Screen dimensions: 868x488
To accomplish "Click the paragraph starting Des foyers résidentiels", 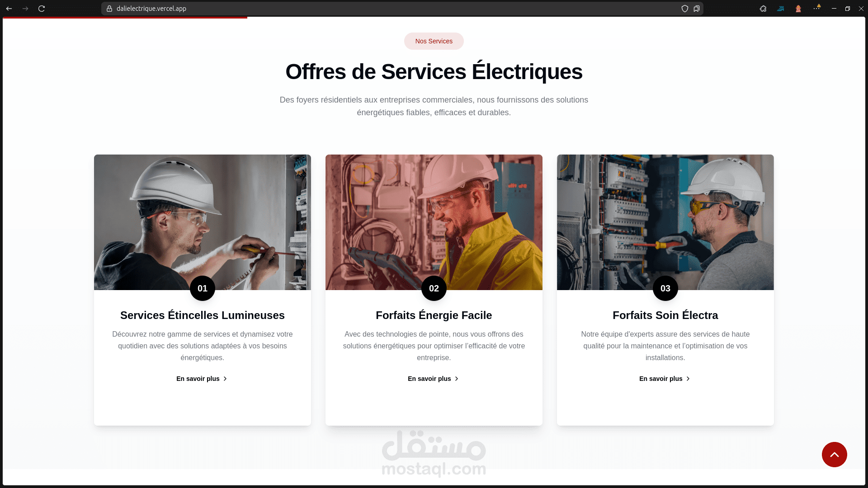I will click(x=434, y=106).
